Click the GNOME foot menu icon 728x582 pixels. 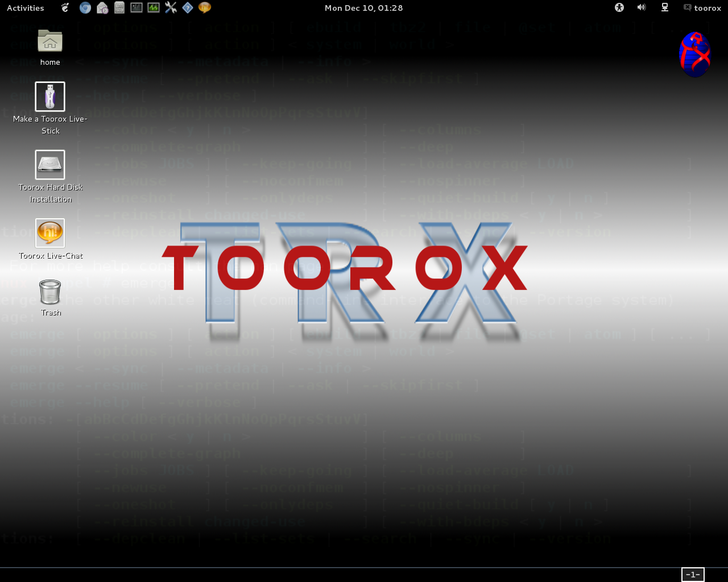pyautogui.click(x=65, y=8)
